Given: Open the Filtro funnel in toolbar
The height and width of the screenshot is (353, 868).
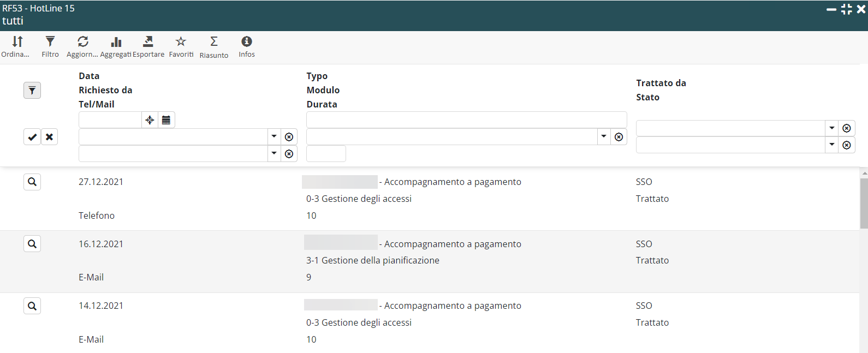Looking at the screenshot, I should tap(50, 42).
